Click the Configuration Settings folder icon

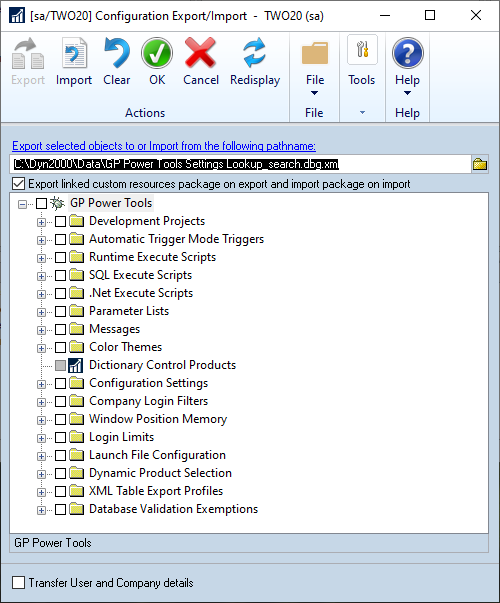pyautogui.click(x=77, y=383)
